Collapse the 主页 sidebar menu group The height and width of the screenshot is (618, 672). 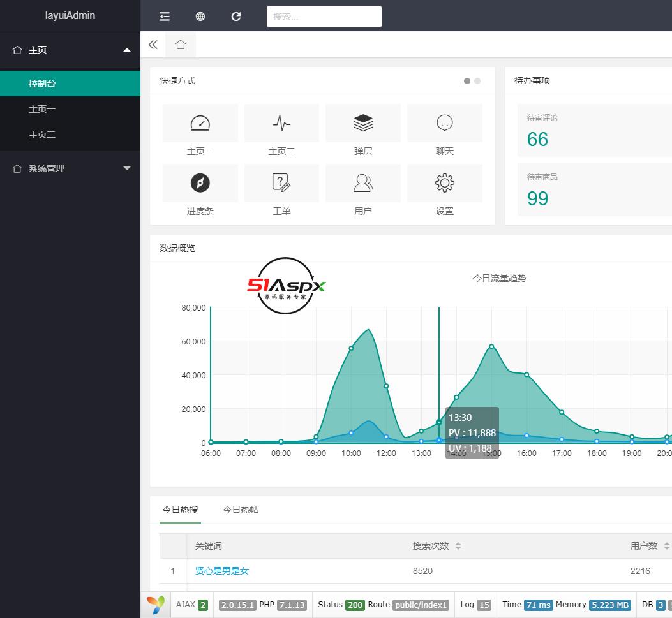70,50
